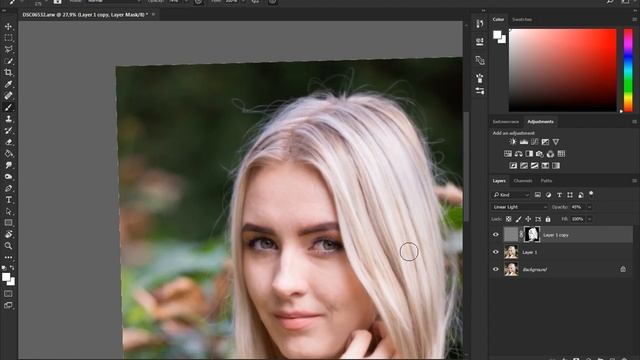This screenshot has width=640, height=360.
Task: Open the Linear Light blend mode dropdown
Action: tap(519, 207)
